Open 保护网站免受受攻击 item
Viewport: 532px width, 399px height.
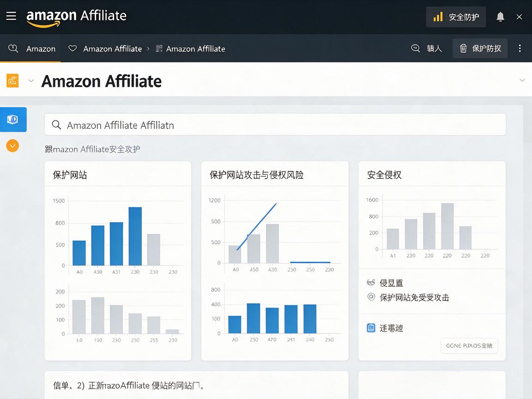[x=414, y=297]
